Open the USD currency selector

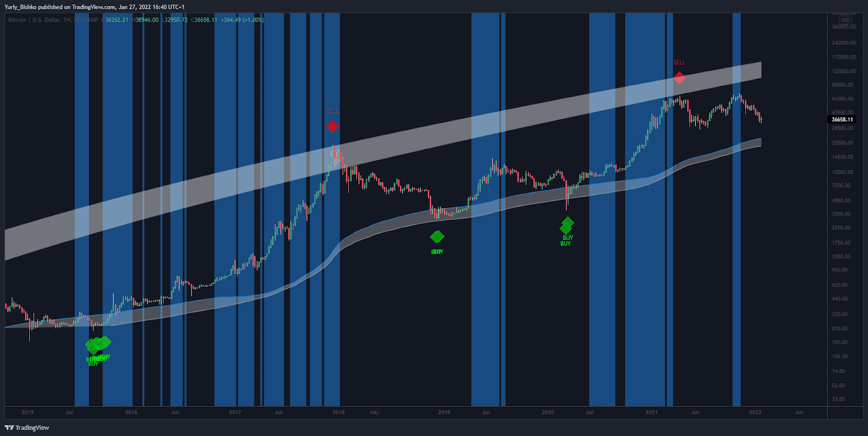coord(845,20)
